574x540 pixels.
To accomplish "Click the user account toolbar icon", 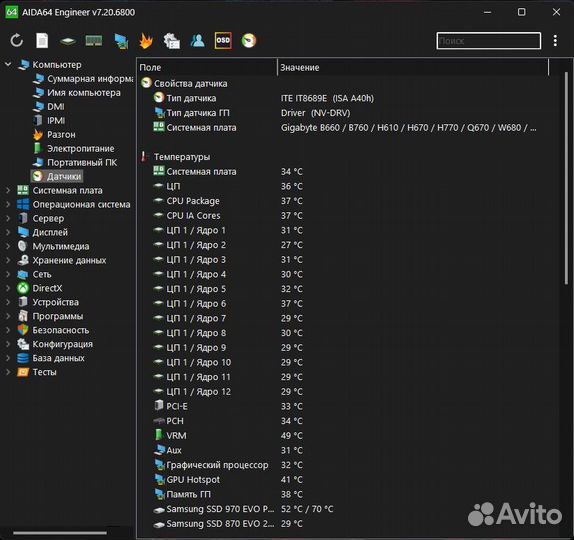I will 198,41.
